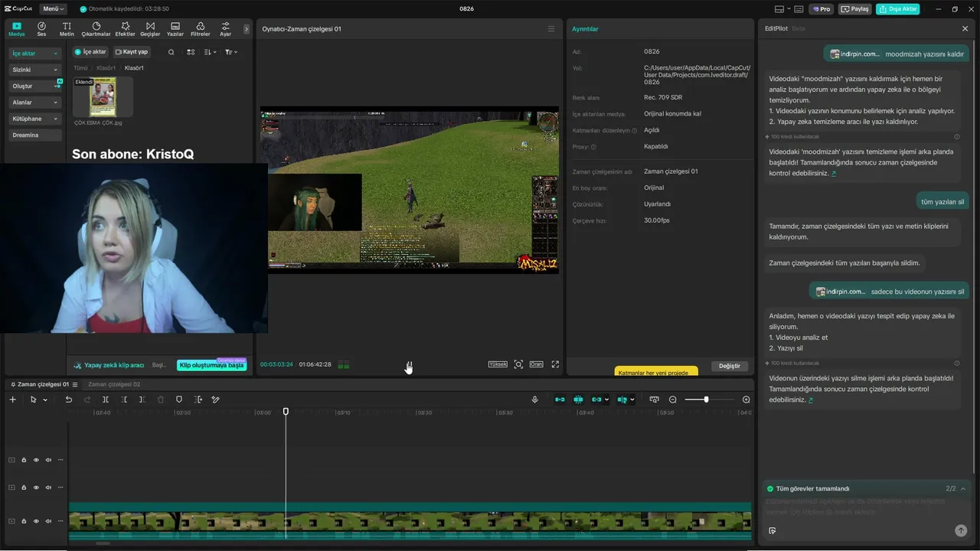Click Klip oluşturmaya başla button

click(x=211, y=365)
